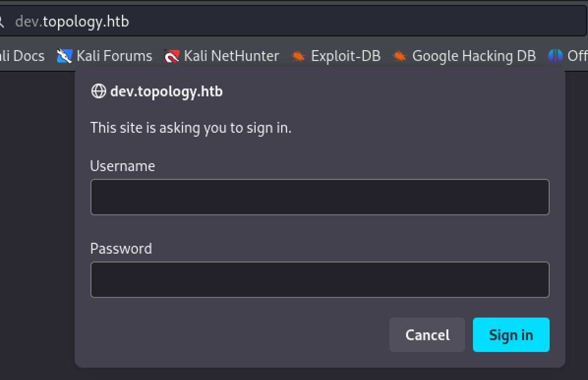
Task: Open the Google Hacking DB bookmark label
Action: (473, 56)
